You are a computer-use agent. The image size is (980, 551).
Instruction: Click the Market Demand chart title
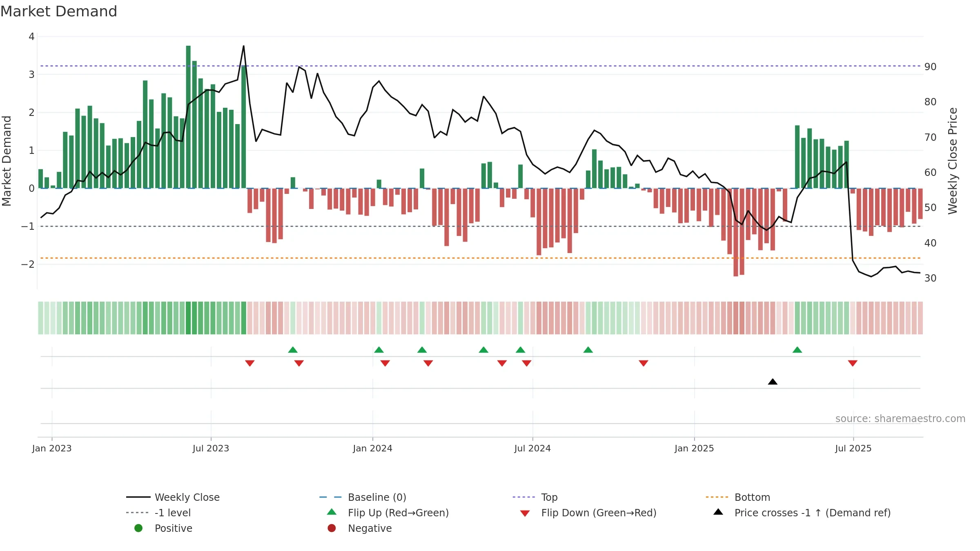59,11
